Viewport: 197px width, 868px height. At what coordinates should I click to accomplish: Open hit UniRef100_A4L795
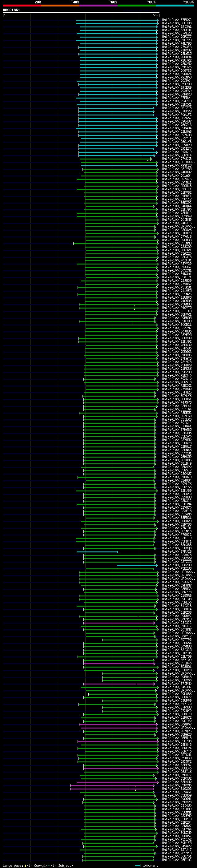click(x=177, y=43)
